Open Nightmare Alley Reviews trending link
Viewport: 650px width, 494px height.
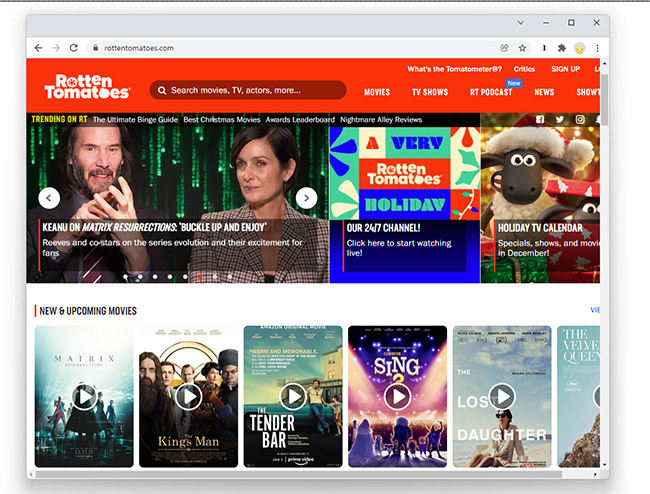tap(381, 120)
